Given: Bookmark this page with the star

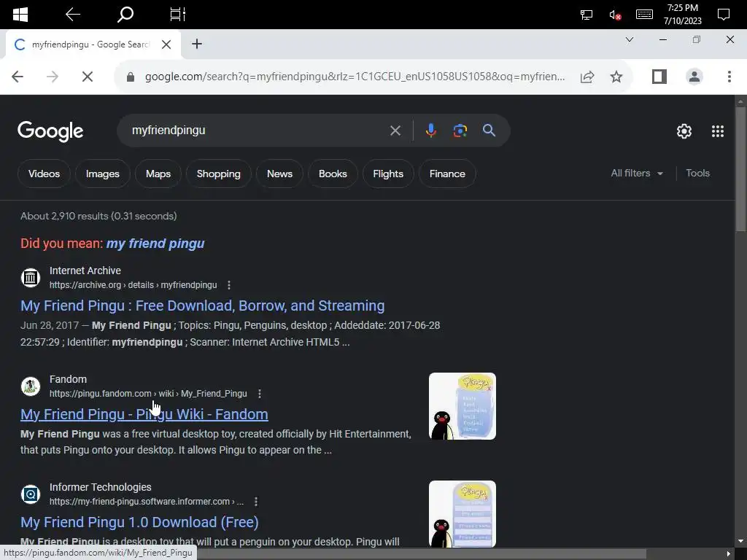Looking at the screenshot, I should (616, 77).
